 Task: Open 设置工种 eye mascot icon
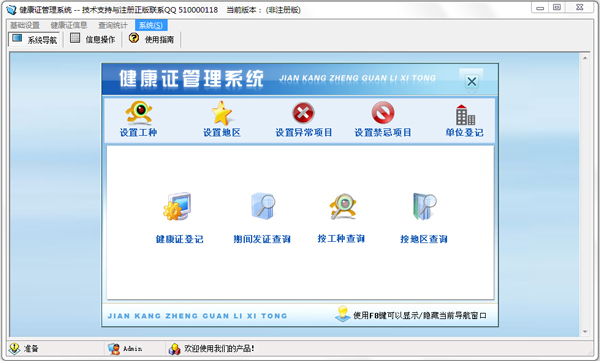[139, 112]
